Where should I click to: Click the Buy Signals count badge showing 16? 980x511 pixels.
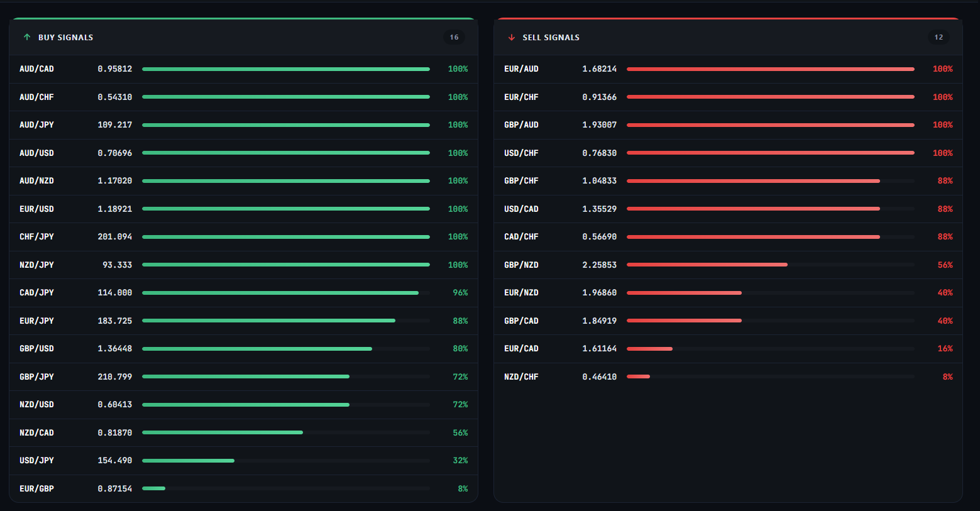454,38
